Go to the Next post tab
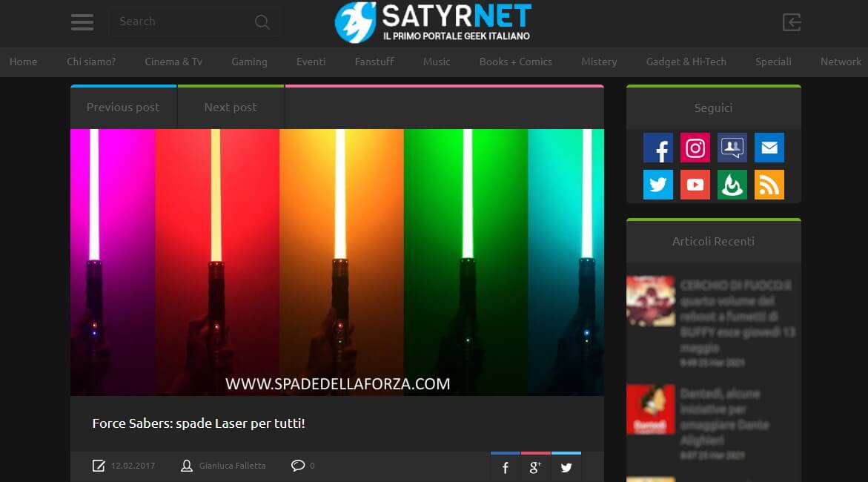This screenshot has height=482, width=868. (x=231, y=108)
